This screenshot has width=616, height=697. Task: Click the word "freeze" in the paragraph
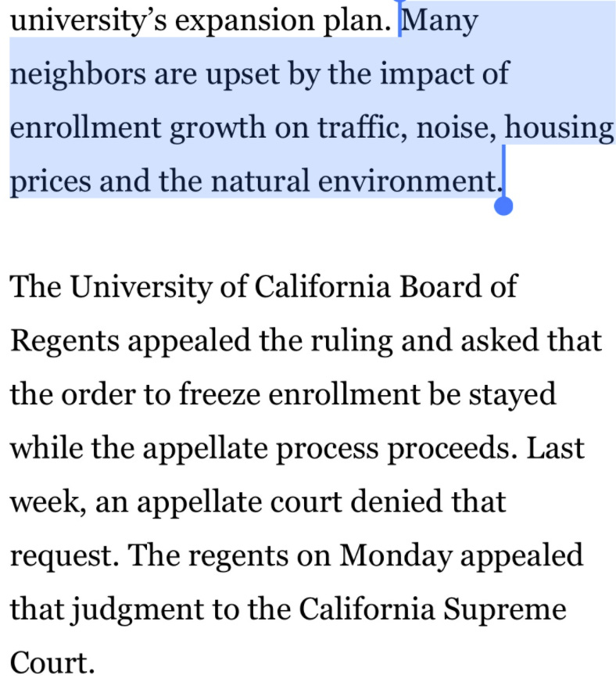pyautogui.click(x=220, y=394)
